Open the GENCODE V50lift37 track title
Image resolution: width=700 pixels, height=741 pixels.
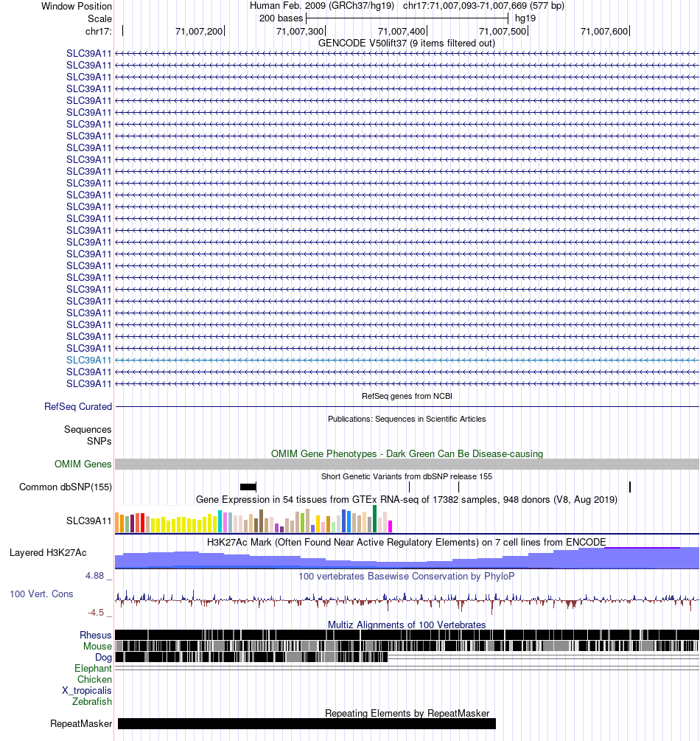[407, 43]
